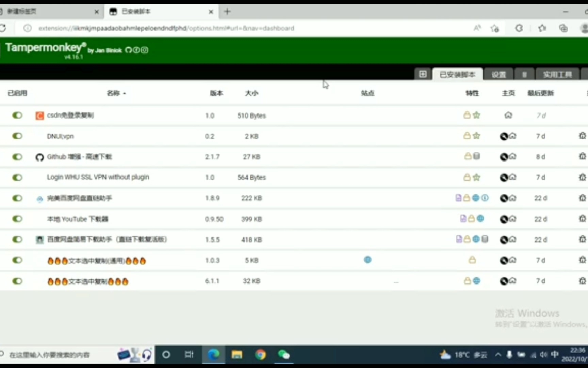Viewport: 588px width, 368px height.
Task: Disable the 百度网盘简易下载助手 script toggle
Action: [17, 239]
